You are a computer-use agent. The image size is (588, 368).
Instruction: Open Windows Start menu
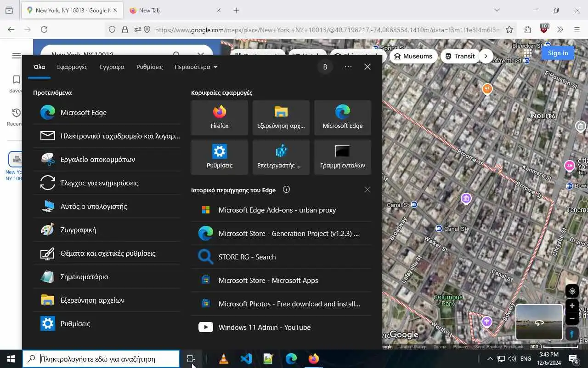(x=11, y=359)
